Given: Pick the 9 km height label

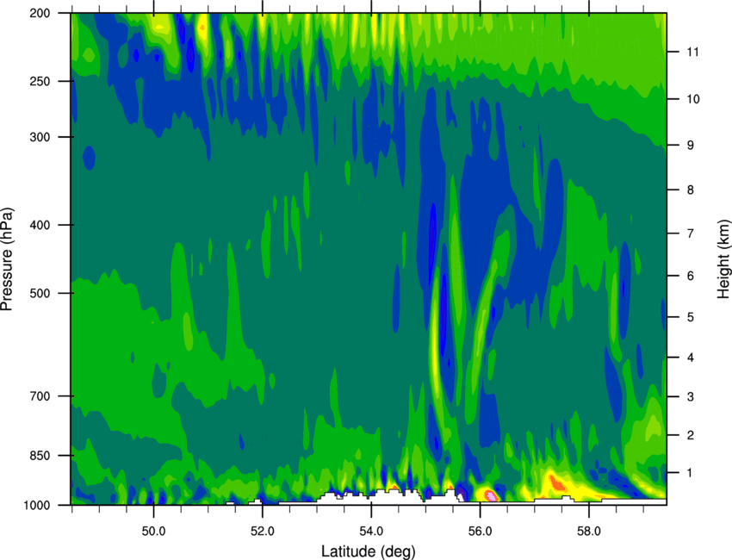Looking at the screenshot, I should pyautogui.click(x=691, y=146).
